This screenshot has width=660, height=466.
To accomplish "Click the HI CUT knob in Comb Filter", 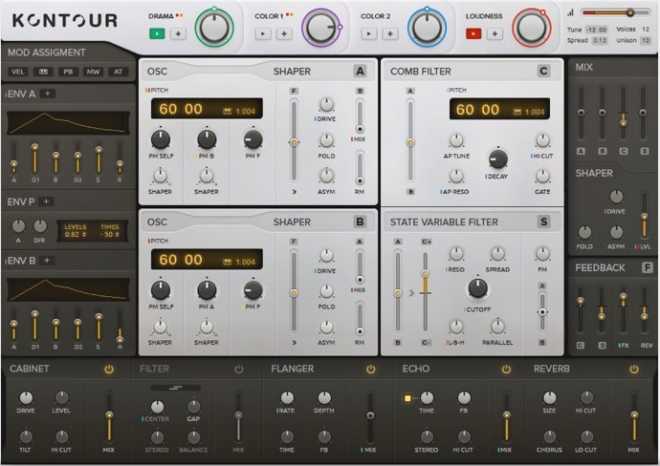I will click(x=543, y=140).
